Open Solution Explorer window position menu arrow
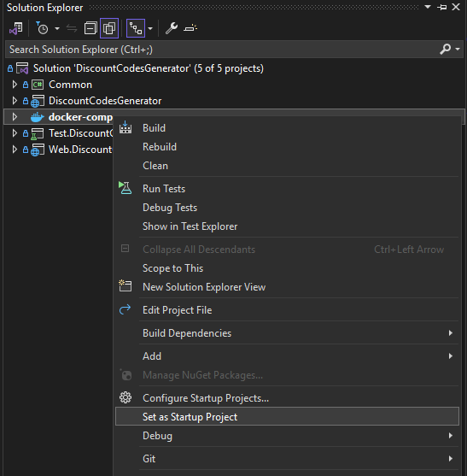Screen dimensions: 467x476 click(x=428, y=7)
